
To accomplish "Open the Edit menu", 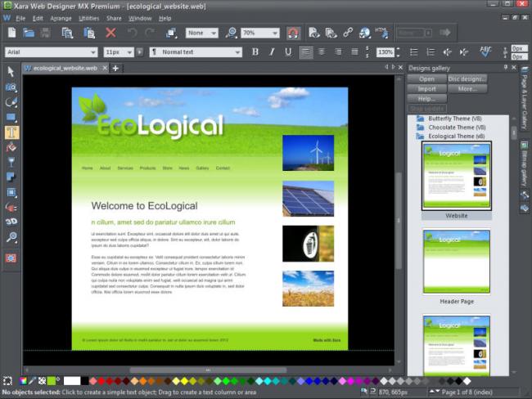I will click(x=38, y=18).
